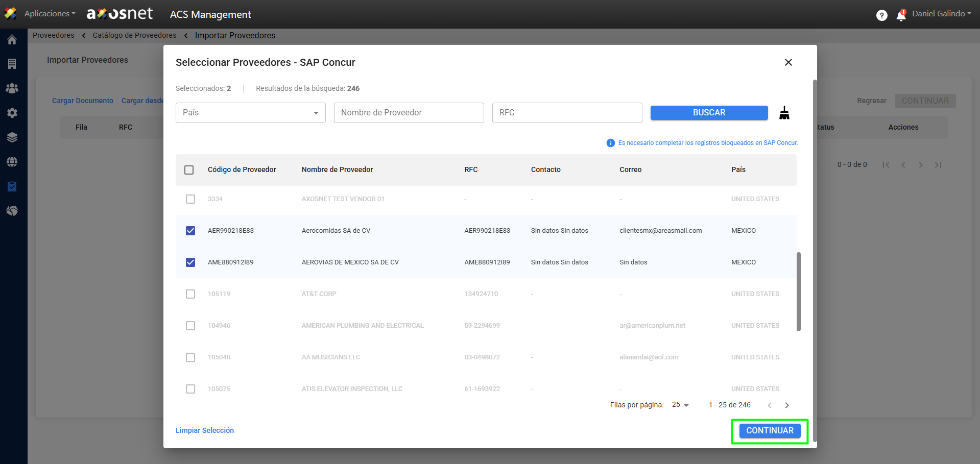
Task: Click the Limpiar Selección link
Action: click(x=205, y=430)
